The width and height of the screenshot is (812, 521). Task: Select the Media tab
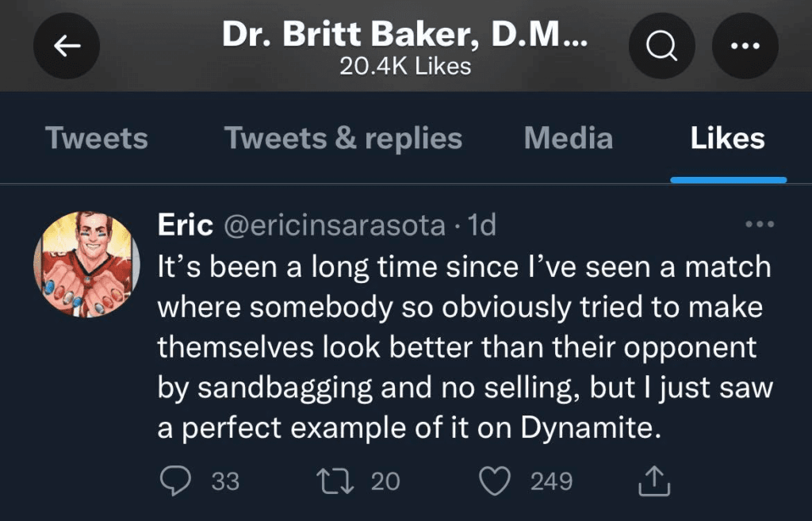click(568, 138)
